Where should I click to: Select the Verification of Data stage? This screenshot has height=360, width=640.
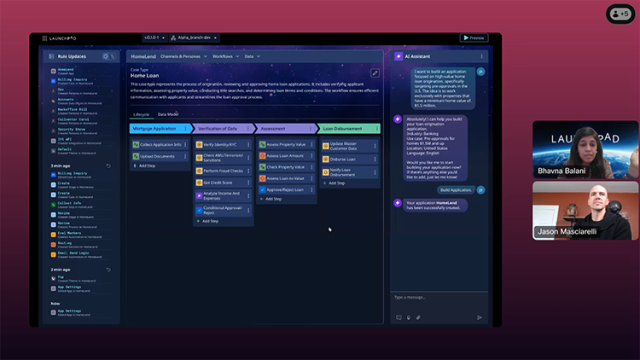(x=224, y=129)
